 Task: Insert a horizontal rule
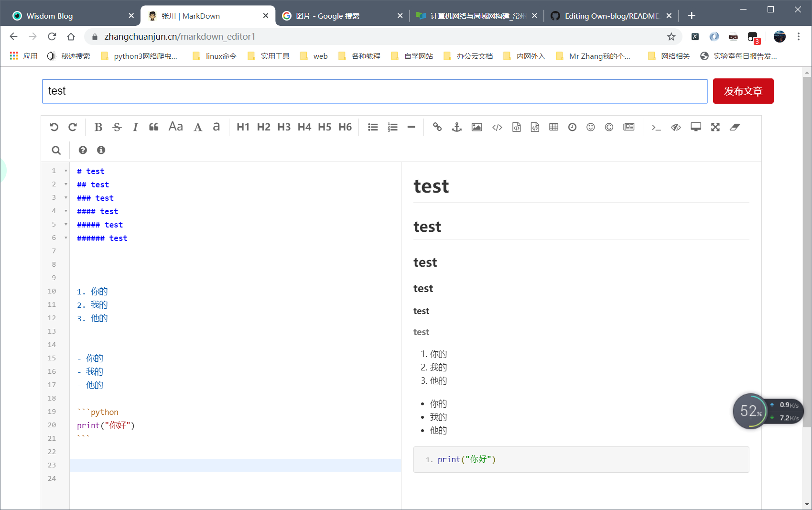point(411,127)
